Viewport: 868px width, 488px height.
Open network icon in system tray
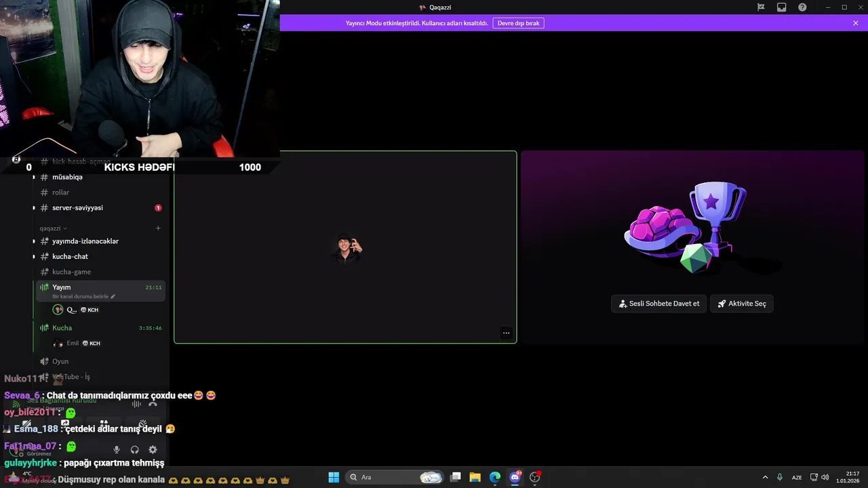pyautogui.click(x=814, y=477)
